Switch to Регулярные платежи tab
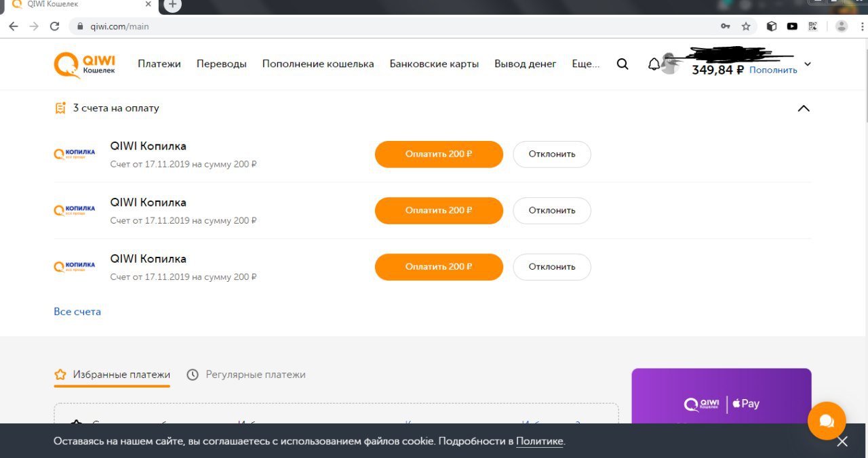The height and width of the screenshot is (458, 868). click(x=246, y=375)
